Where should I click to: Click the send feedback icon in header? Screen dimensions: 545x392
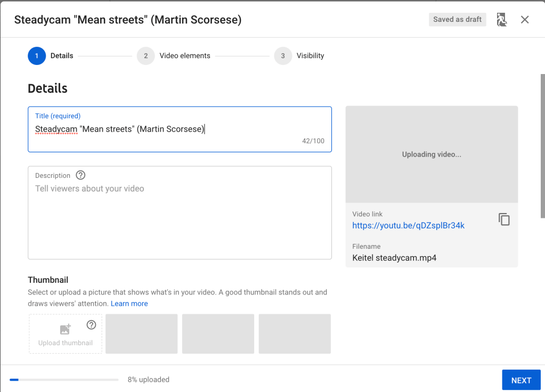pyautogui.click(x=501, y=20)
